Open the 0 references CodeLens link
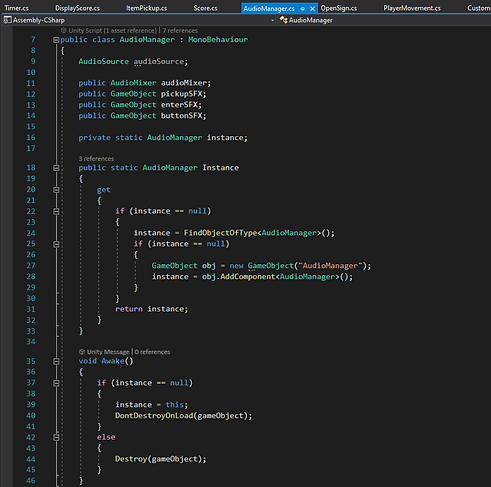 152,352
